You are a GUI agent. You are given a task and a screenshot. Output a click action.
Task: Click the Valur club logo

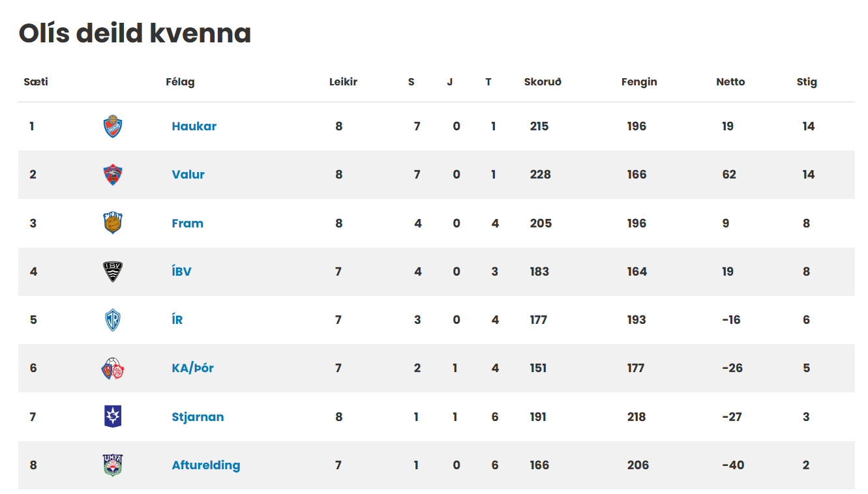pyautogui.click(x=113, y=175)
